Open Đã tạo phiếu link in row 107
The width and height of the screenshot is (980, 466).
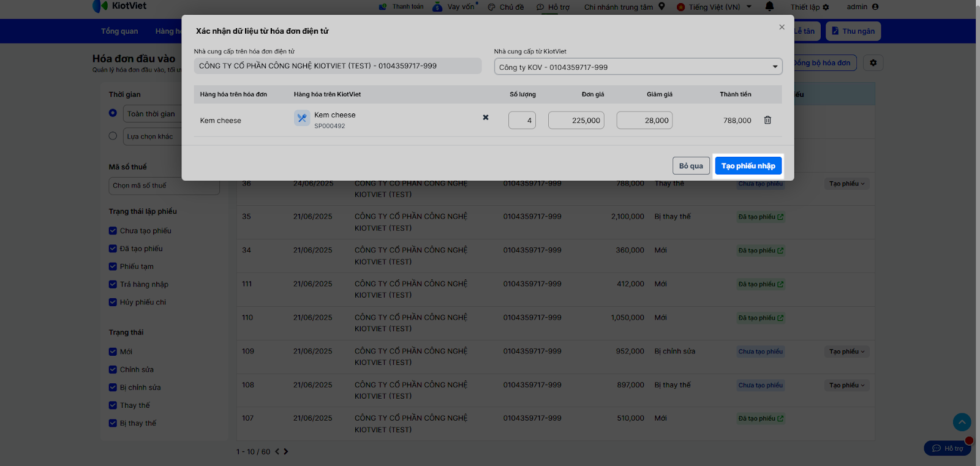(761, 419)
